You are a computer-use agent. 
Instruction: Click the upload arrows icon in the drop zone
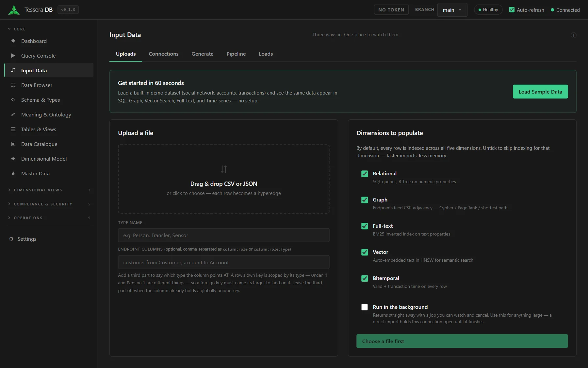(x=223, y=169)
